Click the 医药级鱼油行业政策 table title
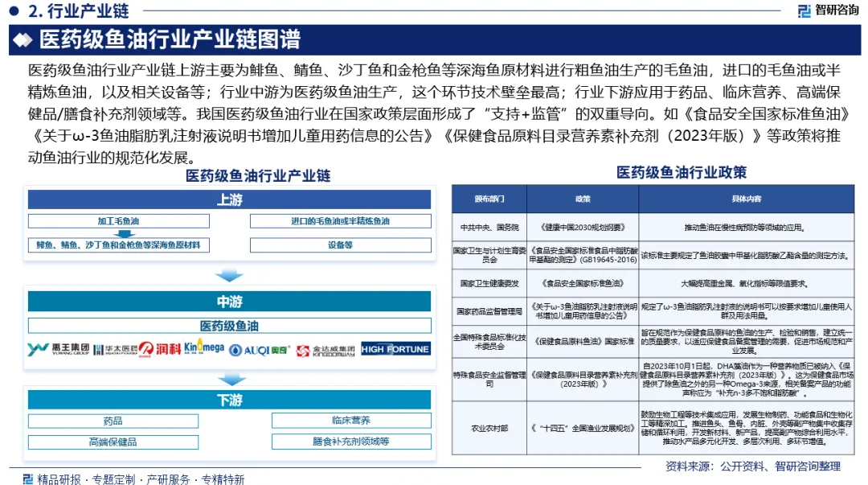The image size is (868, 485). (x=682, y=172)
